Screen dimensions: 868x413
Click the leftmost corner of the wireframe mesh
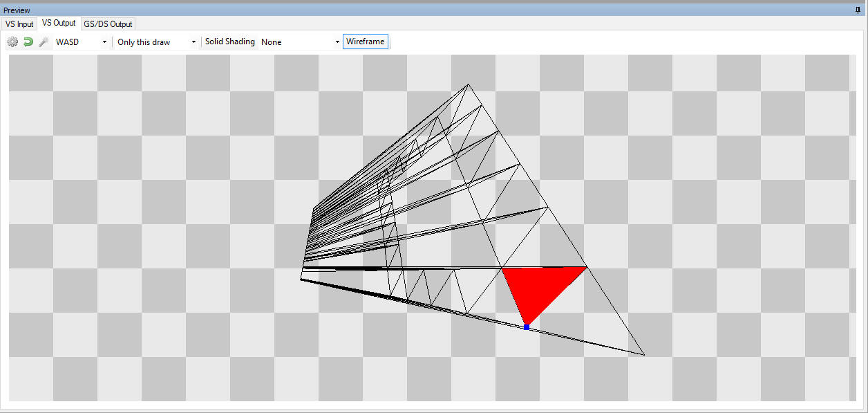(x=301, y=279)
